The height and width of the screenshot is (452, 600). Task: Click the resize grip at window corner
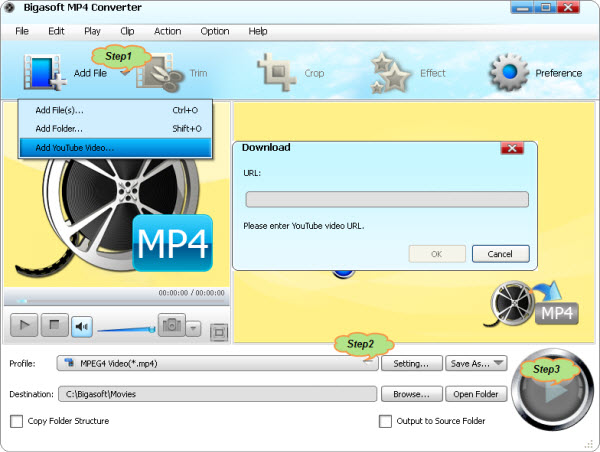click(589, 444)
